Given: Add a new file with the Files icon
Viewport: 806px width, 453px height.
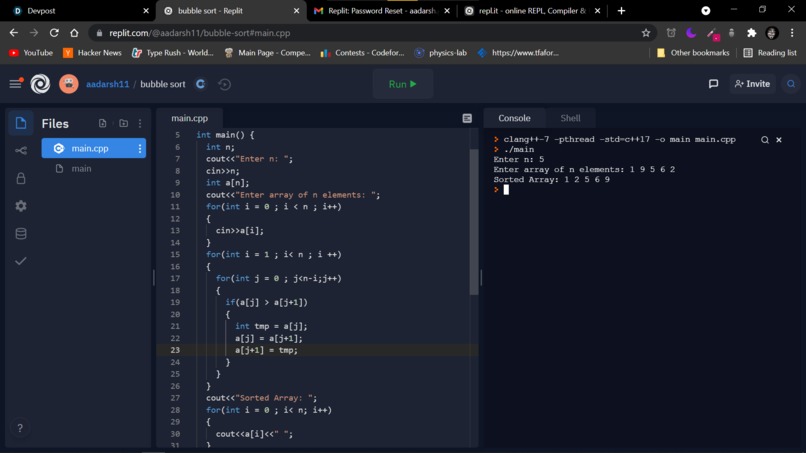Looking at the screenshot, I should [x=102, y=123].
